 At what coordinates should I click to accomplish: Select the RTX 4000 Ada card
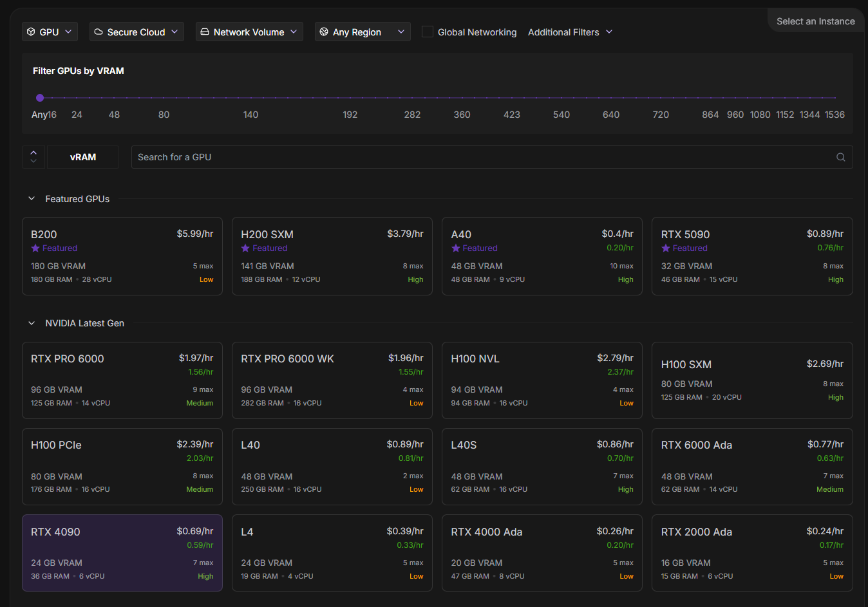tap(542, 553)
